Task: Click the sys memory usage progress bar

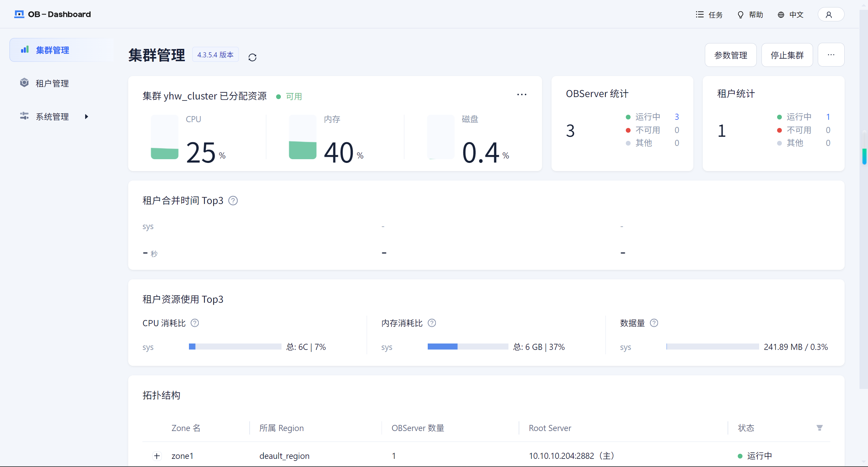Action: click(467, 347)
